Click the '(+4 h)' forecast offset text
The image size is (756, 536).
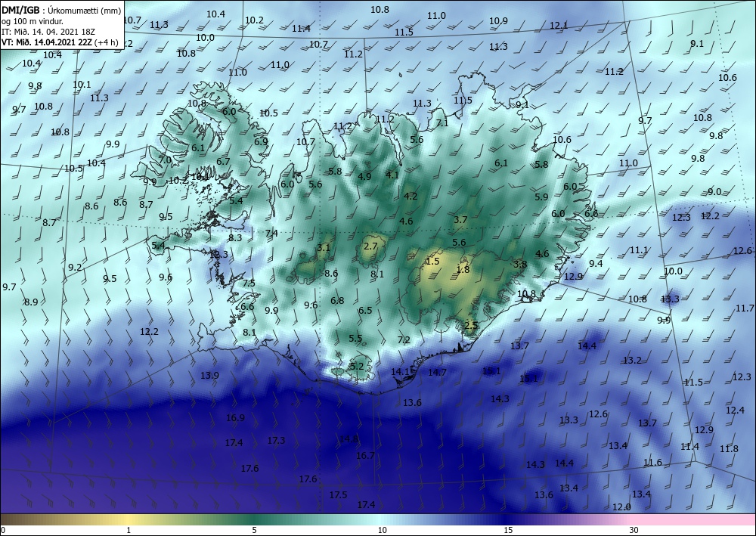tap(107, 42)
